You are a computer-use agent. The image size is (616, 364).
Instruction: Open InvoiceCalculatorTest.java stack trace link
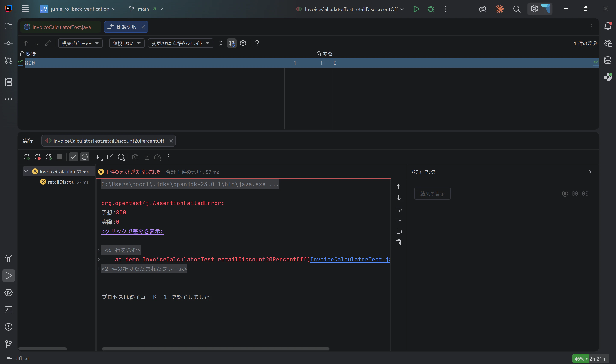[350, 259]
